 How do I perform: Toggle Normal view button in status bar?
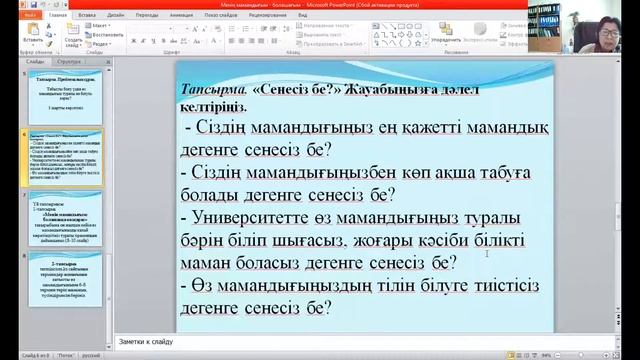coord(510,356)
